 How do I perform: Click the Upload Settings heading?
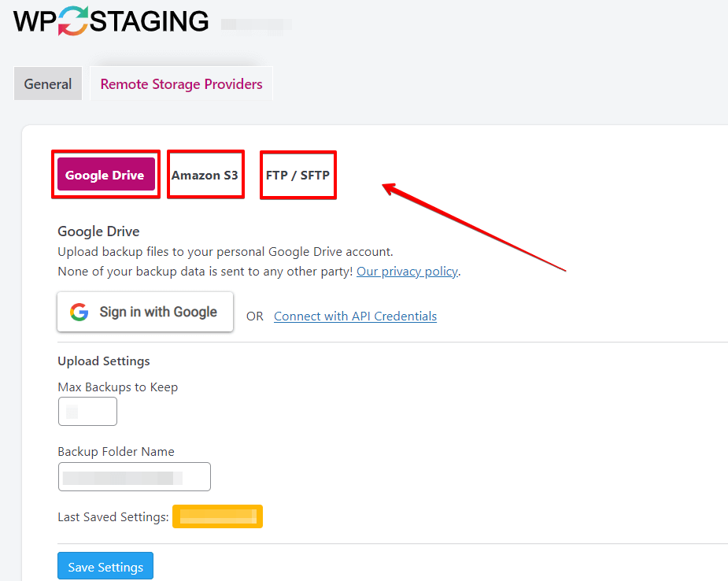[104, 361]
